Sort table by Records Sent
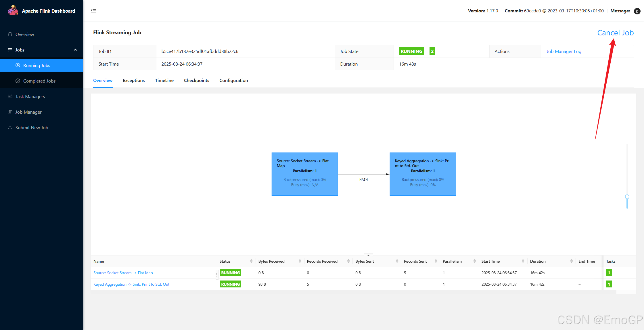This screenshot has width=644, height=330. pyautogui.click(x=436, y=261)
